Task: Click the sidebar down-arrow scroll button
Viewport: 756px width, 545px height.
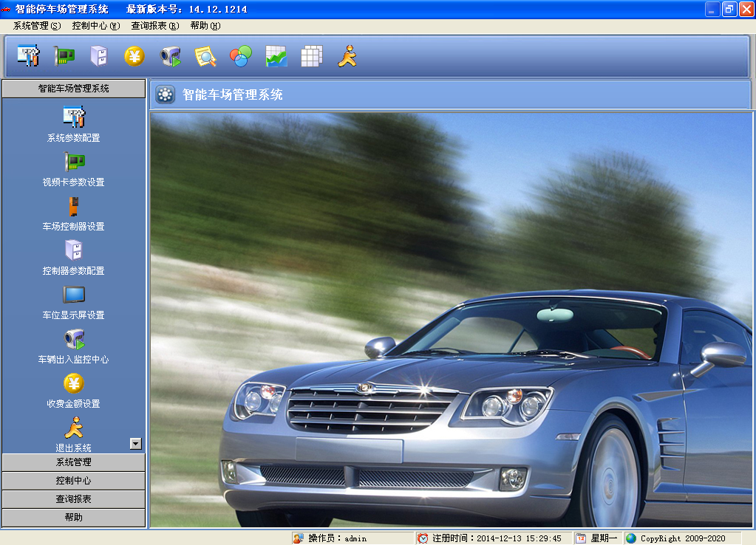Action: (134, 443)
